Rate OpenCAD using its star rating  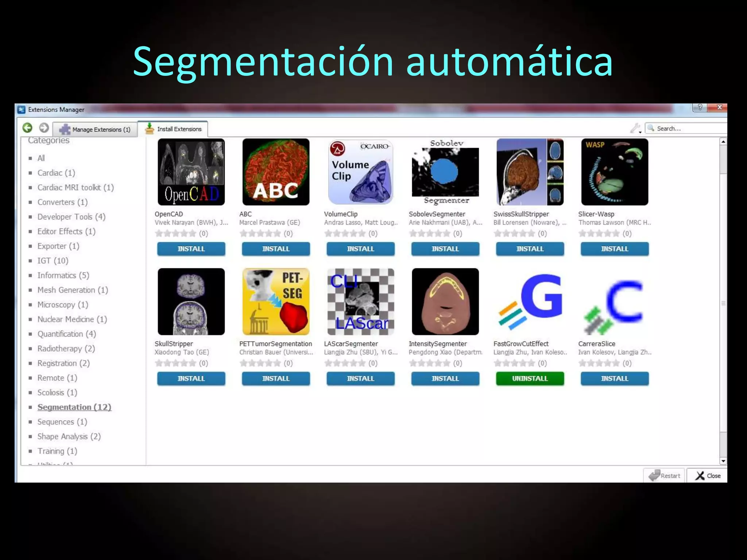175,233
